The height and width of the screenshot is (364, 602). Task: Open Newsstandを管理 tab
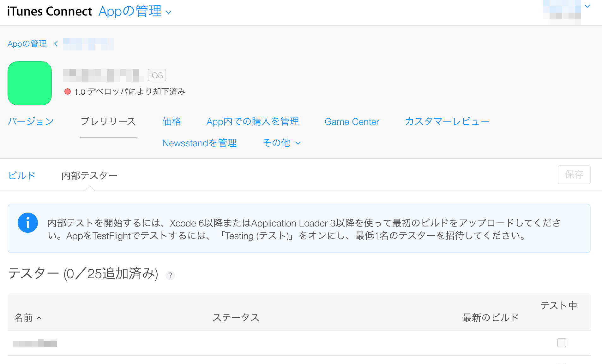point(199,143)
